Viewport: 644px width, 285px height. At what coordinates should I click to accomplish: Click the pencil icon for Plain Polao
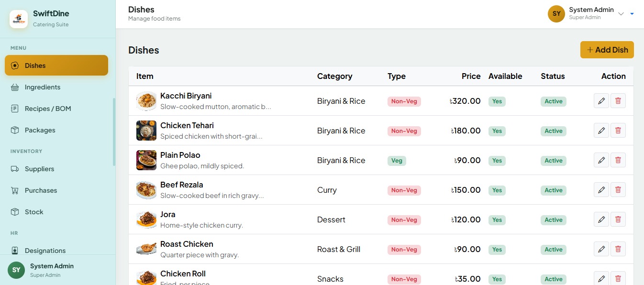point(601,160)
